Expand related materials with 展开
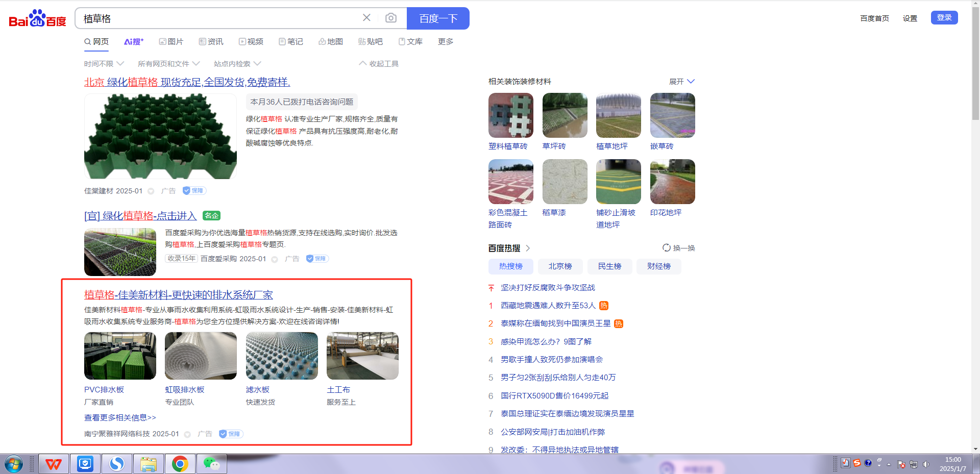Viewport: 980px width, 474px height. click(x=682, y=82)
